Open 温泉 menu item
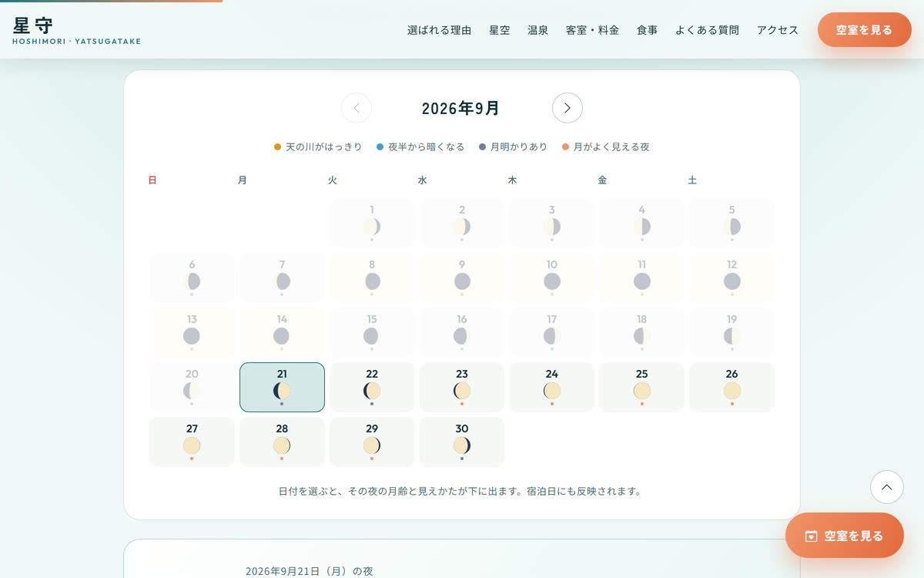The width and height of the screenshot is (924, 578). click(x=538, y=30)
